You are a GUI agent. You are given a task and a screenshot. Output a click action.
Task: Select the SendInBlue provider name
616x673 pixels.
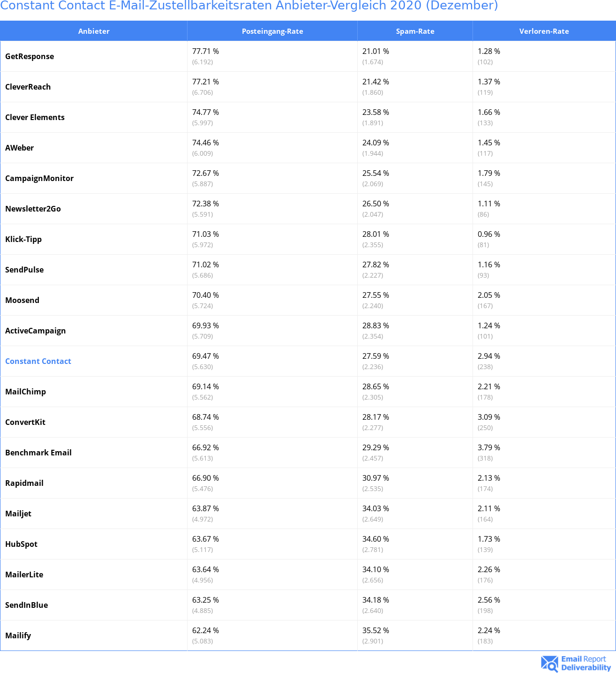[x=26, y=605]
